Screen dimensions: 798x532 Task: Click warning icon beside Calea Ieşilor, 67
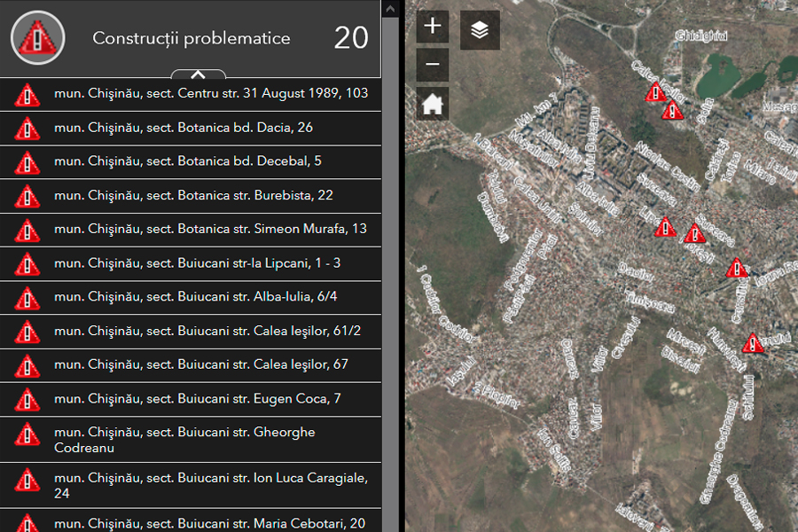point(27,365)
